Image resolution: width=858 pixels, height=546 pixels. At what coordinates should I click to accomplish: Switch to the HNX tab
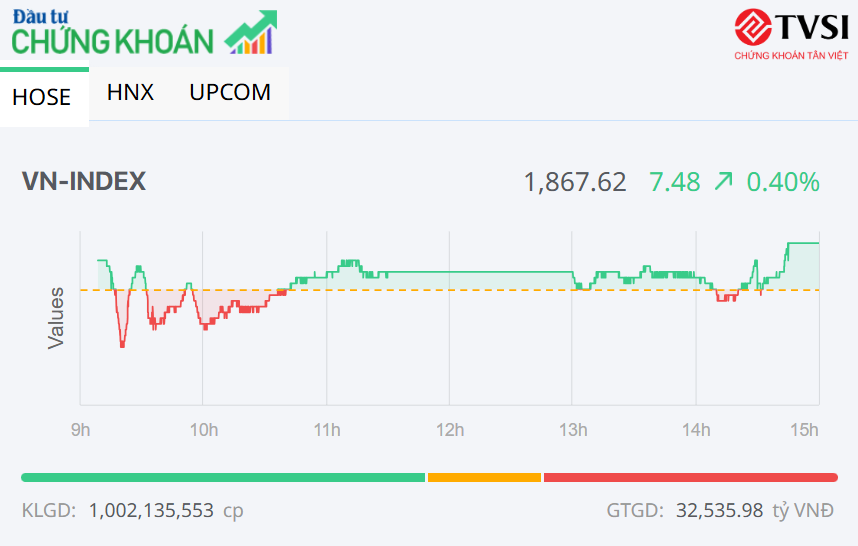(x=130, y=92)
